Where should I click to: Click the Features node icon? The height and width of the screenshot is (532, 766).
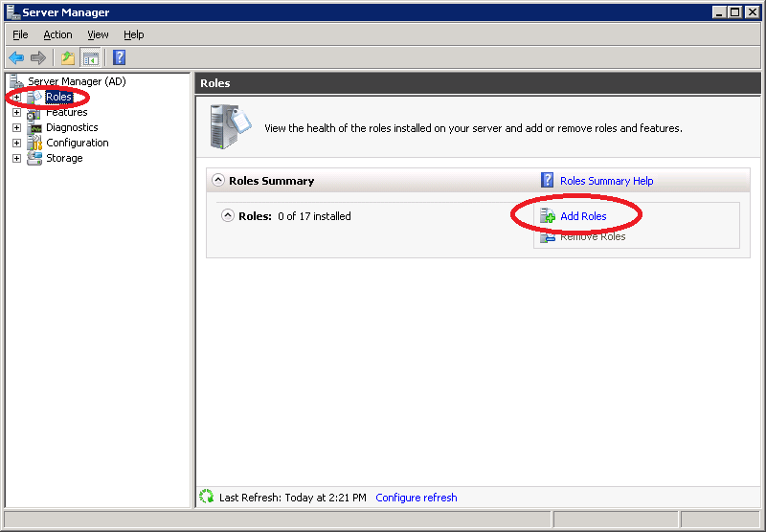(34, 113)
